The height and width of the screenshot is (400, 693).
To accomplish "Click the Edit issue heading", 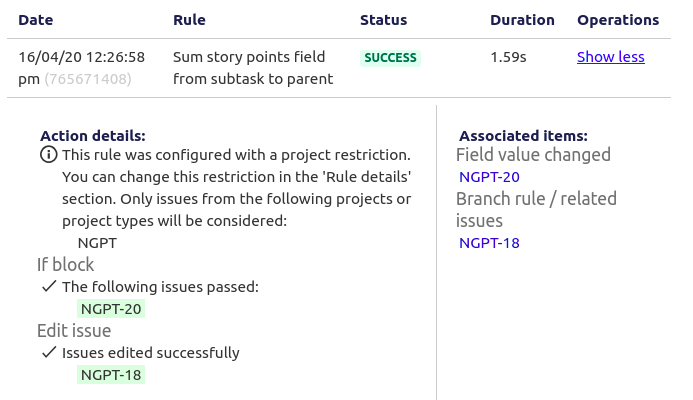I will pos(74,331).
